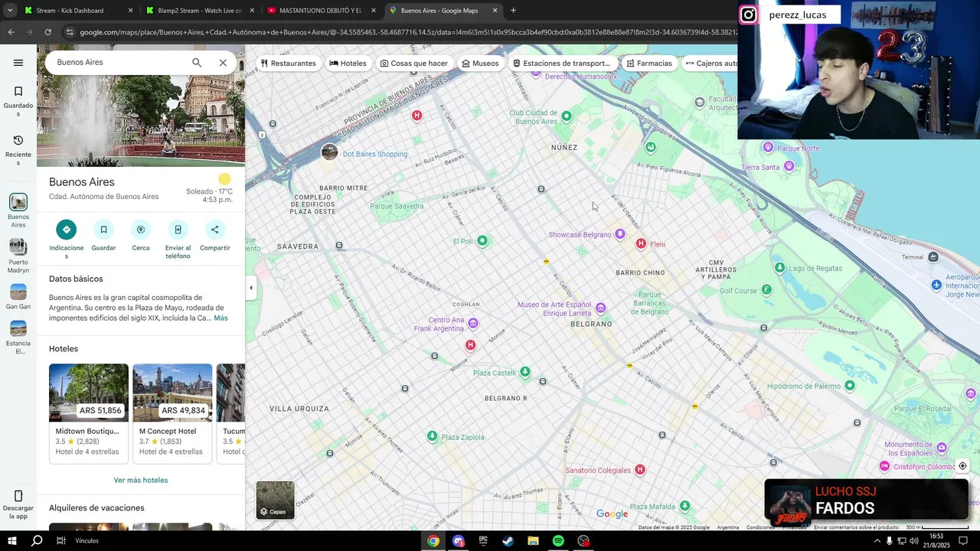Filter map by Restaurantes chip
This screenshot has width=980, height=551.
click(288, 64)
